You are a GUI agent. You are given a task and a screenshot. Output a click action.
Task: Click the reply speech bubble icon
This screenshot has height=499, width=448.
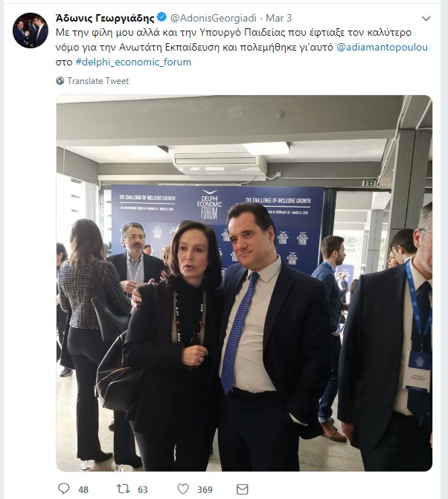coord(64,489)
